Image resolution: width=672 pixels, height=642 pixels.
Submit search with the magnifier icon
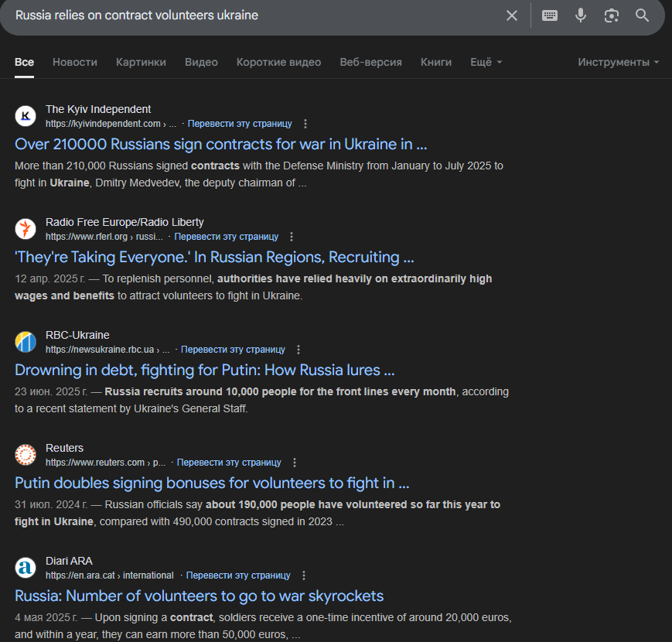(642, 15)
